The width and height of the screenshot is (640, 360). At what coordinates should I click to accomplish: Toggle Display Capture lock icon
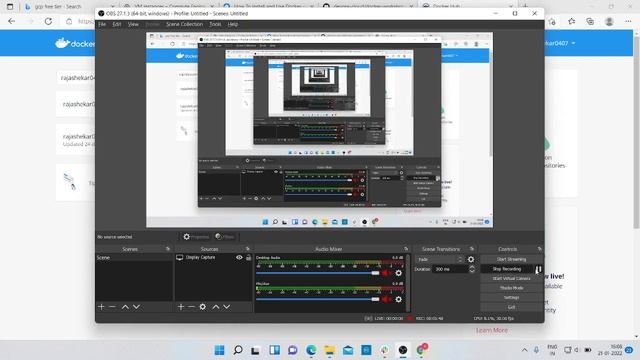[x=248, y=258]
